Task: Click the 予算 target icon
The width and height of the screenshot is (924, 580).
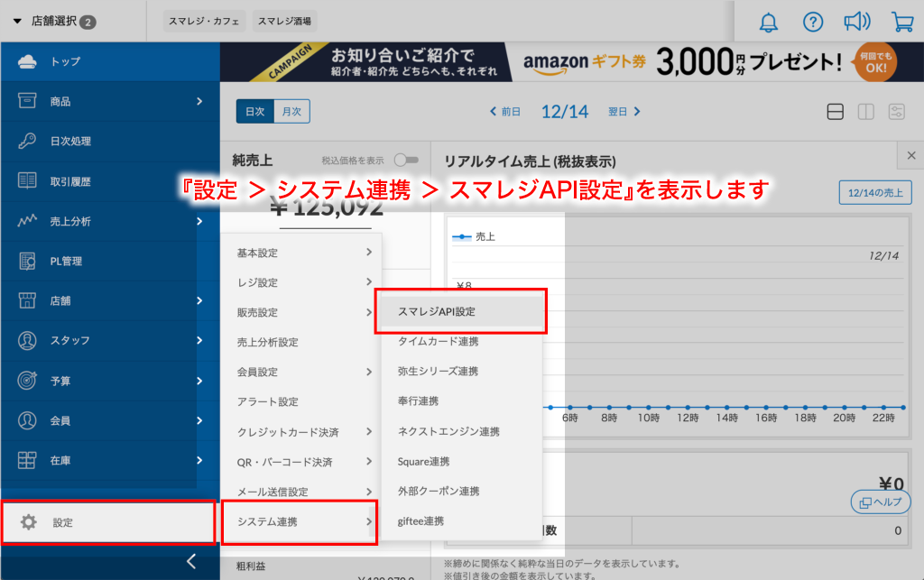Action: point(27,381)
